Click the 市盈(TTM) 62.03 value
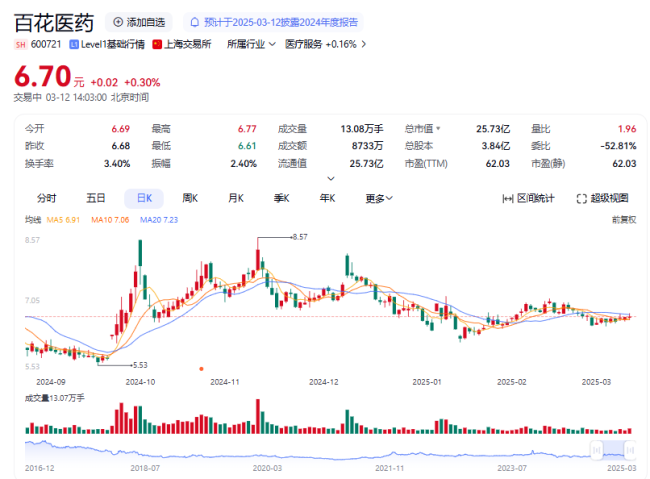Viewport: 650px width, 479px height. [497, 164]
